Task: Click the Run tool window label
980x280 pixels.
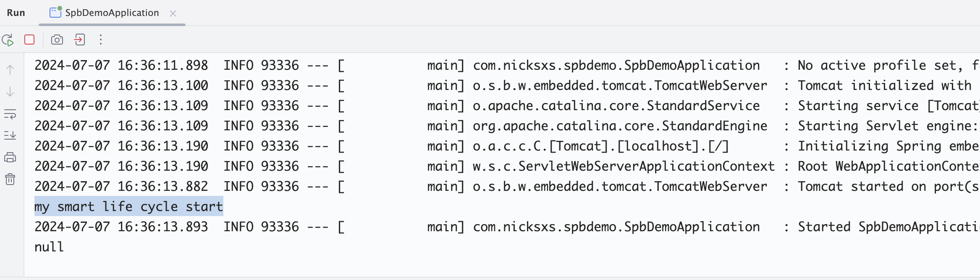Action: [x=16, y=13]
